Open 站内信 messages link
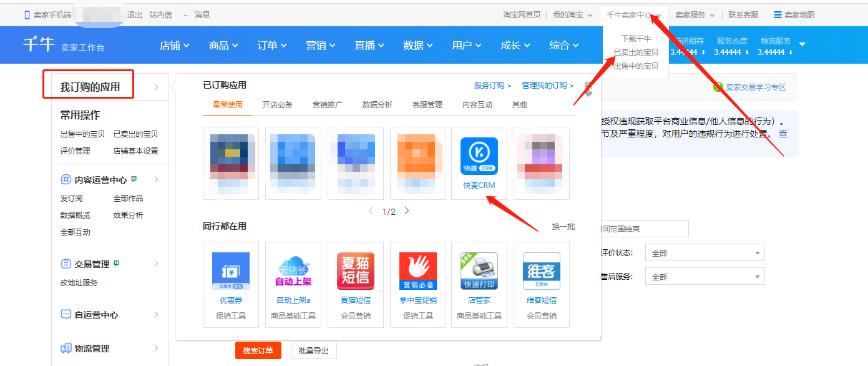This screenshot has width=868, height=366. 161,14
